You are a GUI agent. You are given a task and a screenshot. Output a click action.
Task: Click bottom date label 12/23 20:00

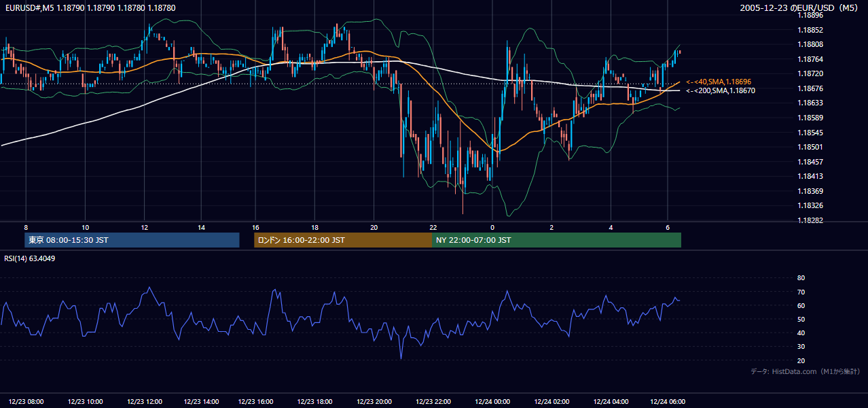point(374,402)
